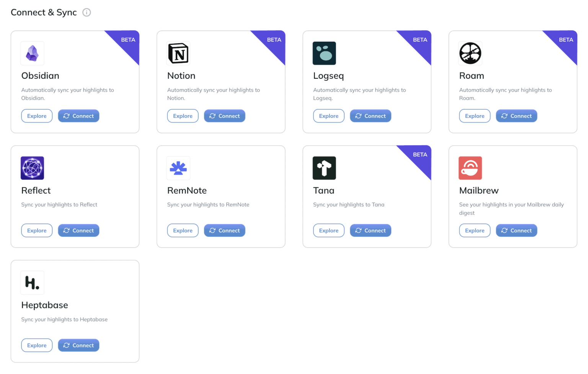Image resolution: width=588 pixels, height=374 pixels.
Task: Select the Reflect integration card
Action: tap(75, 196)
